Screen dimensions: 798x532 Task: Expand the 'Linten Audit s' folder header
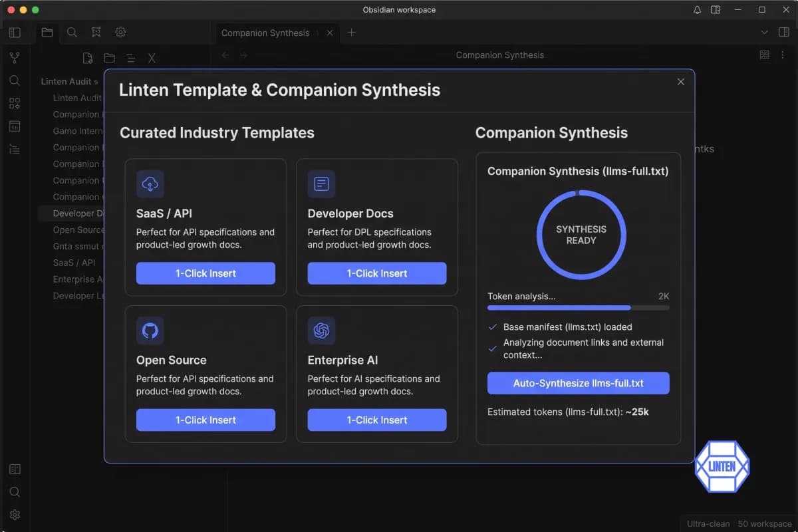[x=69, y=82]
